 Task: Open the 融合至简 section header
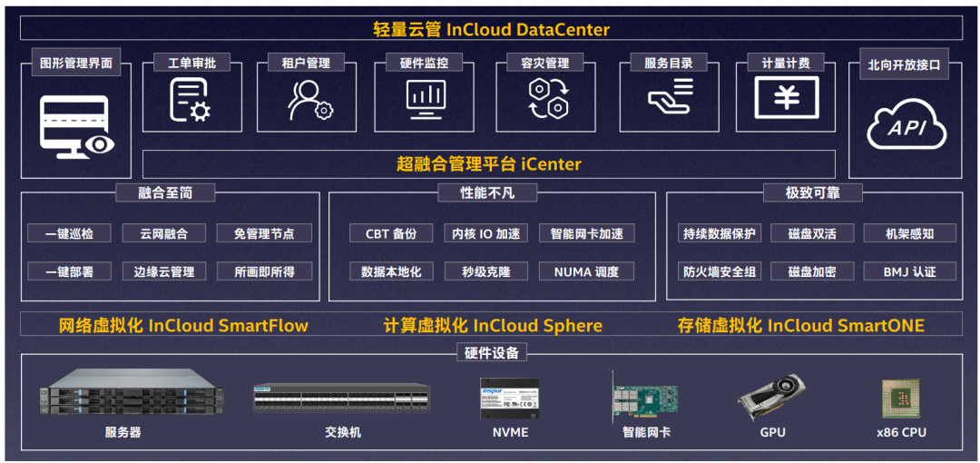coord(165,192)
